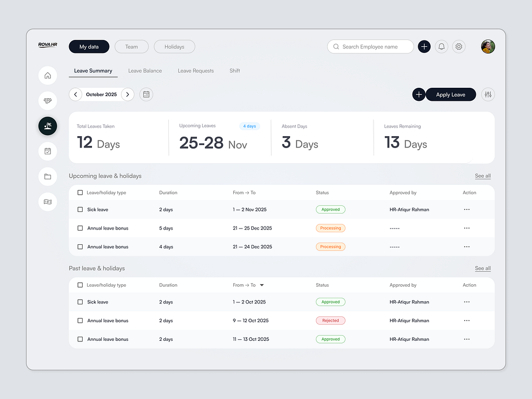Click the ROVA HR logo

coord(47,45)
